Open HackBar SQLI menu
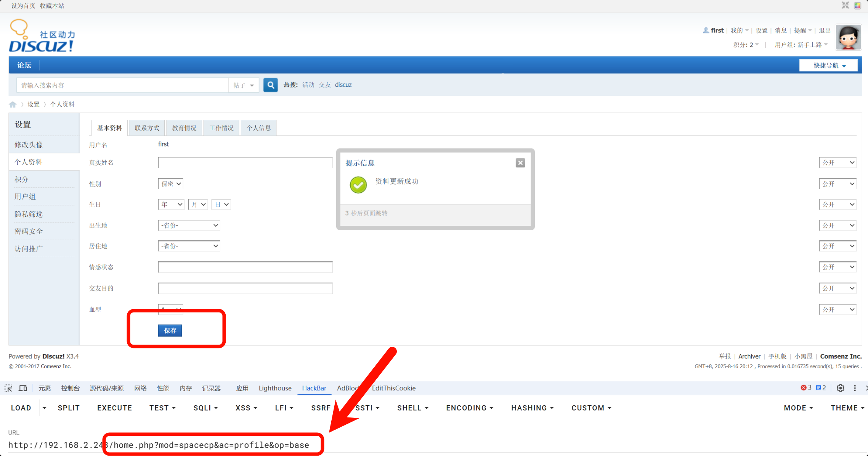The height and width of the screenshot is (456, 868). (205, 408)
